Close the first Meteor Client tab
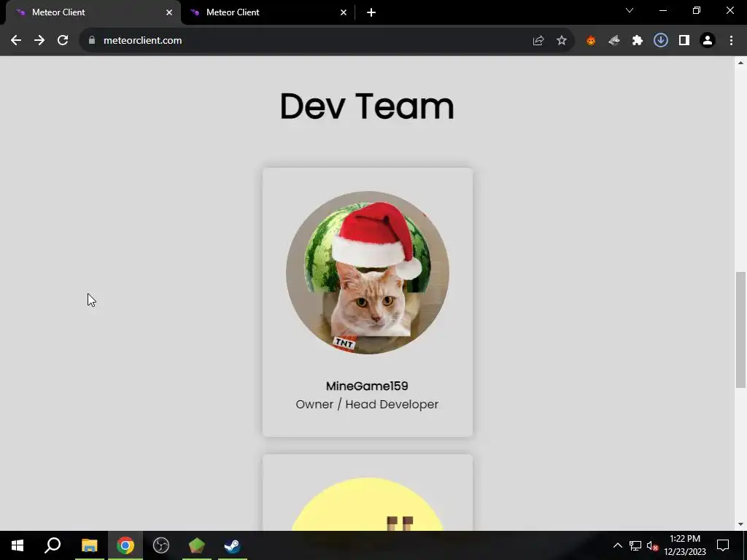 coord(169,12)
